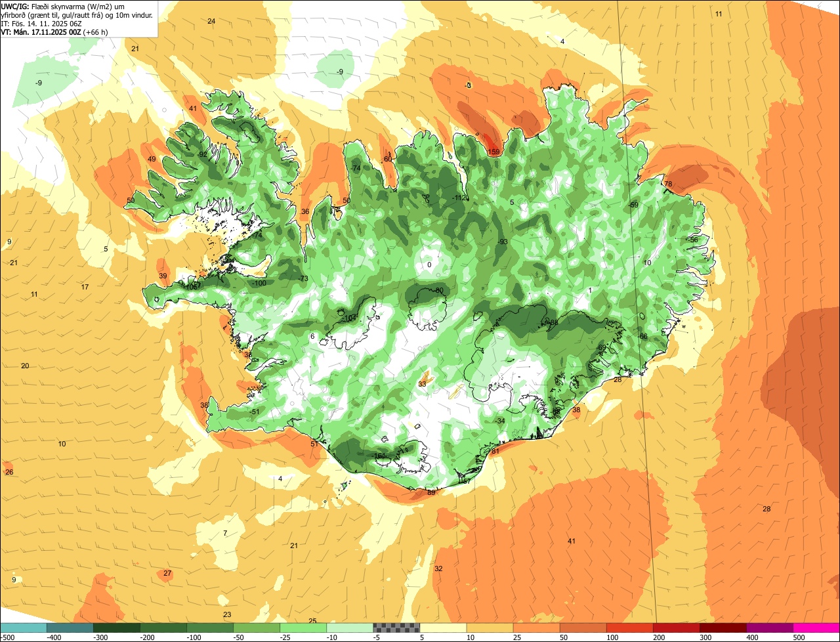The height and width of the screenshot is (642, 840).
Task: Click the "159" flux value on the north coast
Action: 493,152
